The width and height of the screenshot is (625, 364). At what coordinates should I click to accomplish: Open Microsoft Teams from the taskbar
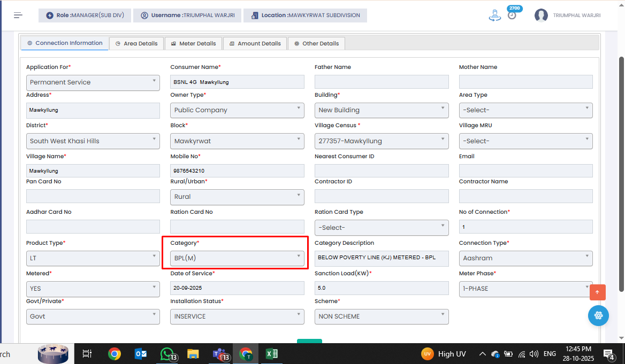[220, 354]
